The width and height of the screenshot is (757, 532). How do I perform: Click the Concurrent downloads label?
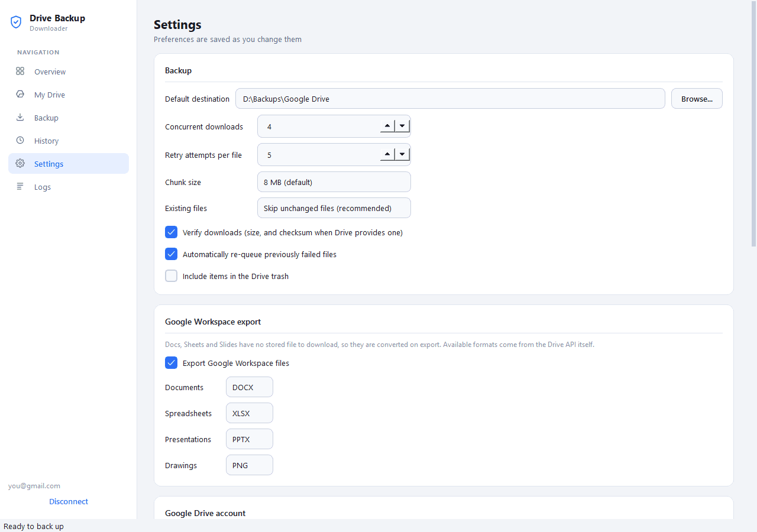click(204, 126)
